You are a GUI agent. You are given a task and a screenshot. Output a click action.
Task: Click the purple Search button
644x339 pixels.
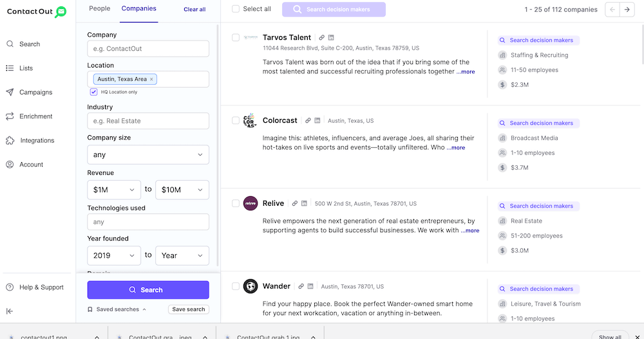click(148, 289)
